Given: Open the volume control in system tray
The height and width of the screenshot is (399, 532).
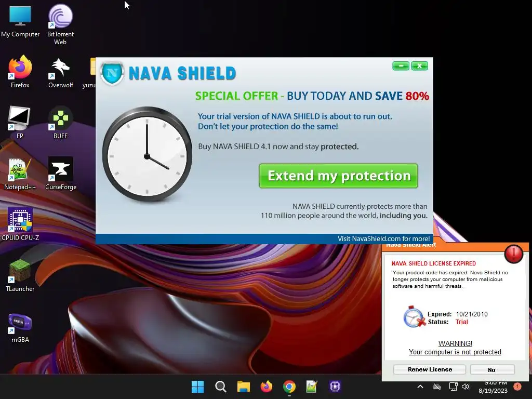Looking at the screenshot, I should (465, 387).
